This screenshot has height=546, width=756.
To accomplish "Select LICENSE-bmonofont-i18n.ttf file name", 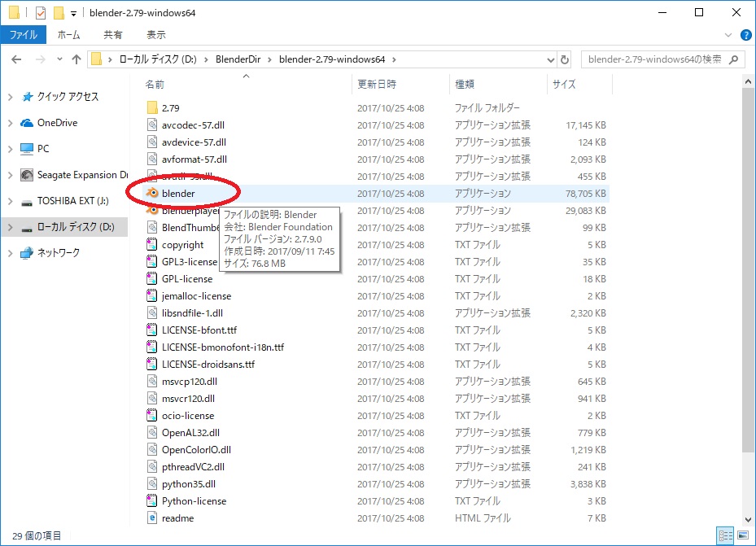I will click(223, 347).
